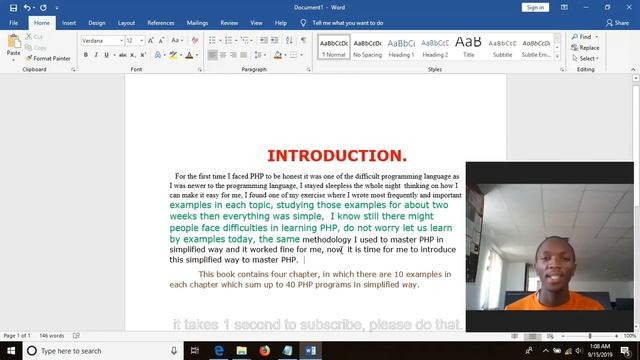Undo the last action
The width and height of the screenshot is (640, 360).
point(27,8)
